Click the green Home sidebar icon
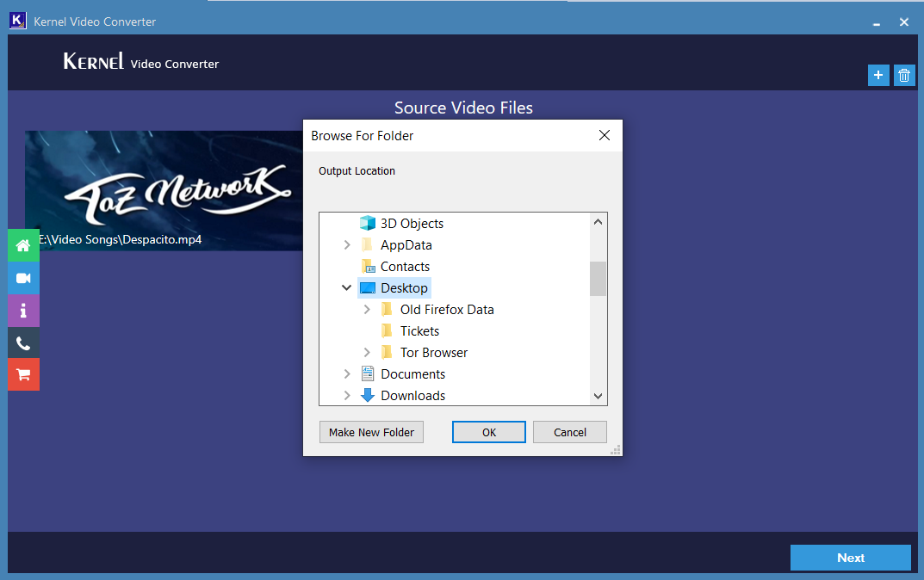 23,245
